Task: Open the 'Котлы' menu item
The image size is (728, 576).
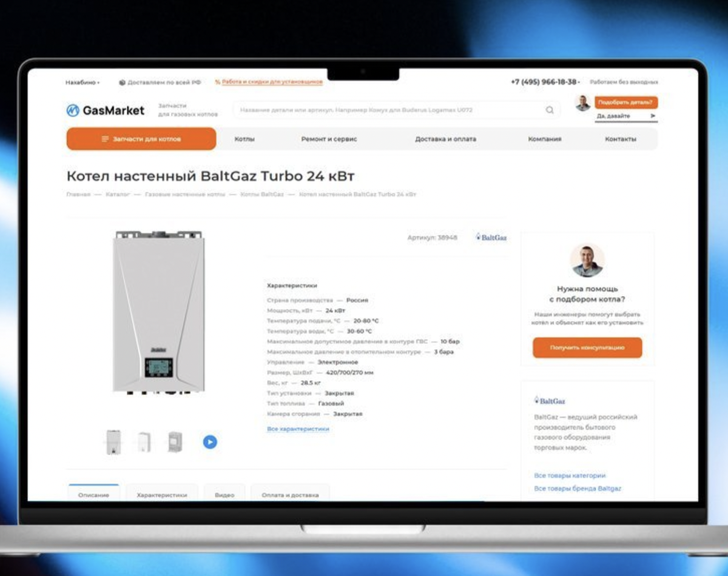Action: click(x=244, y=139)
